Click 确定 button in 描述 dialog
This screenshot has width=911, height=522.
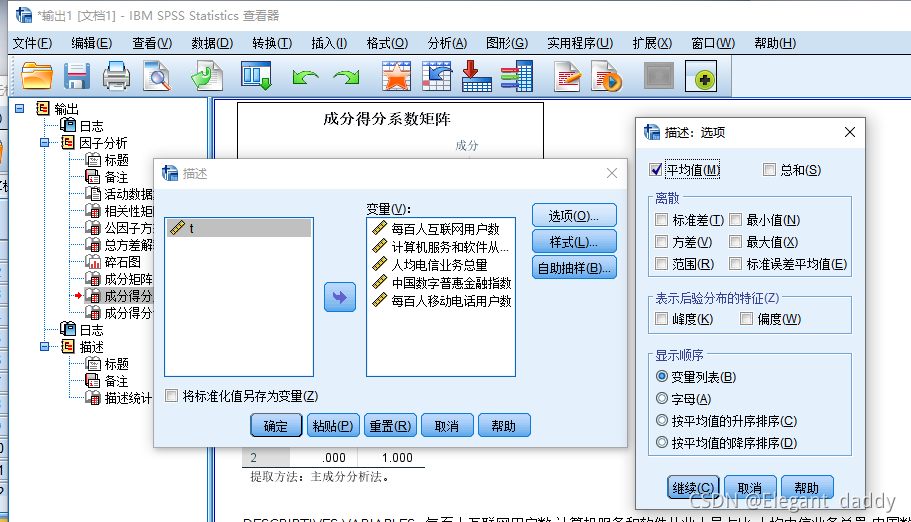[x=276, y=426]
